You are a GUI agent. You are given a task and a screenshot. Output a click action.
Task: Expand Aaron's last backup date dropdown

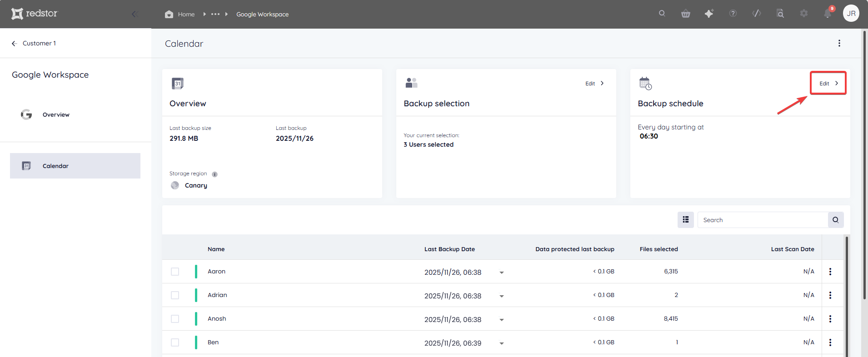pyautogui.click(x=502, y=273)
